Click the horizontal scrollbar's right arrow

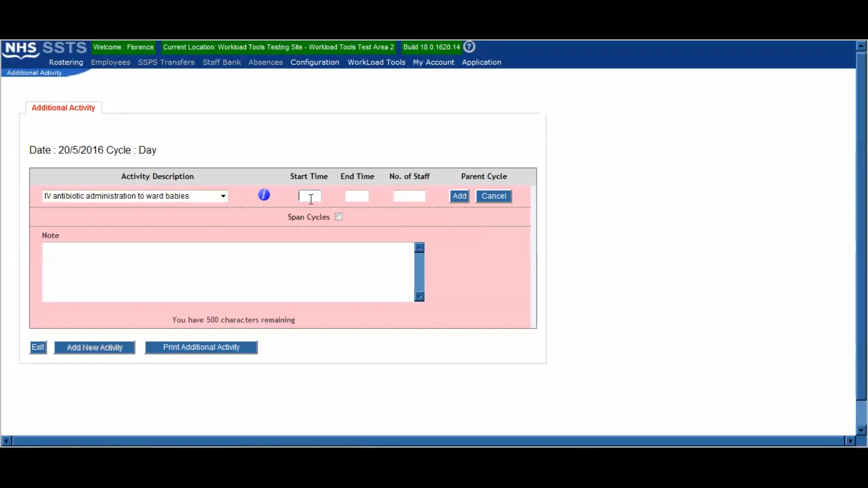(850, 441)
